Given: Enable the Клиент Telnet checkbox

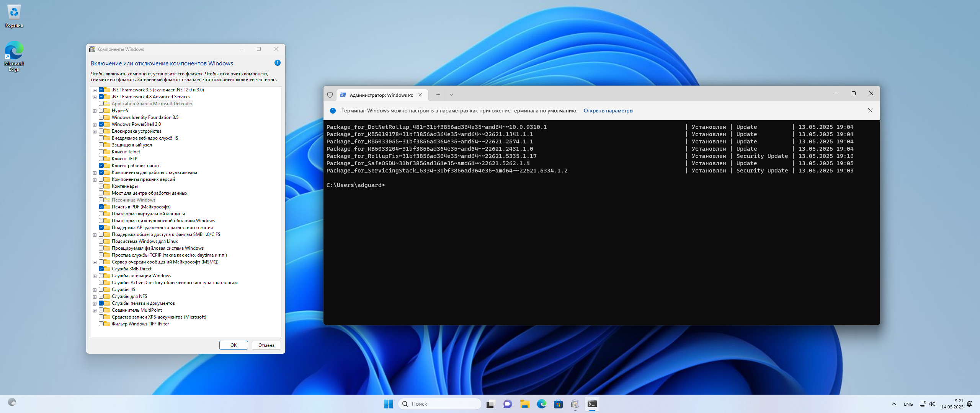Looking at the screenshot, I should click(101, 152).
